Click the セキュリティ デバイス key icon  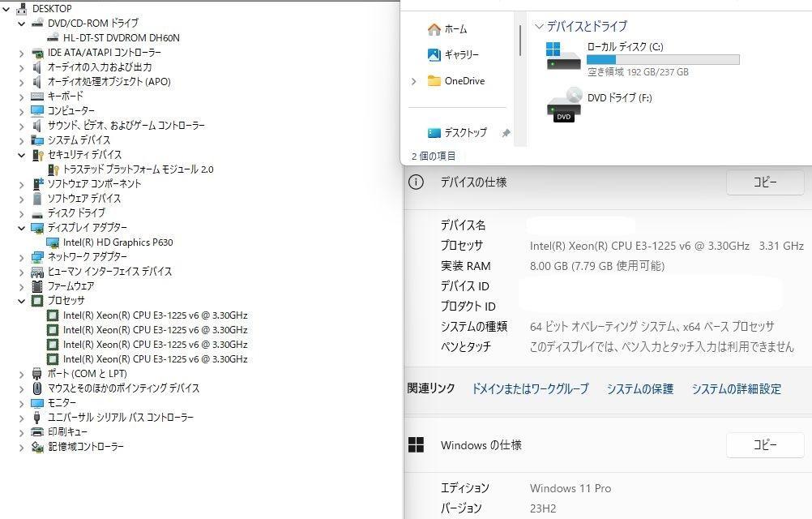pos(37,154)
